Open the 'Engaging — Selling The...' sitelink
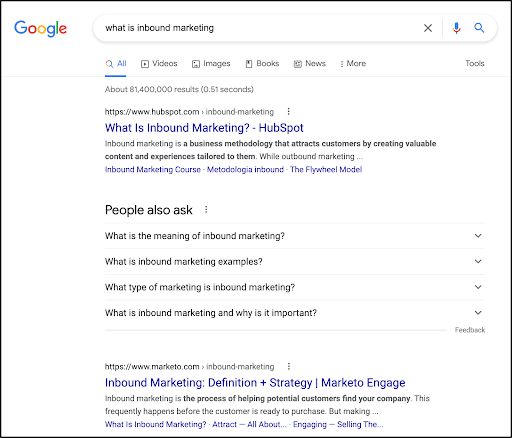Viewport: 512px width, 438px height. tap(338, 424)
